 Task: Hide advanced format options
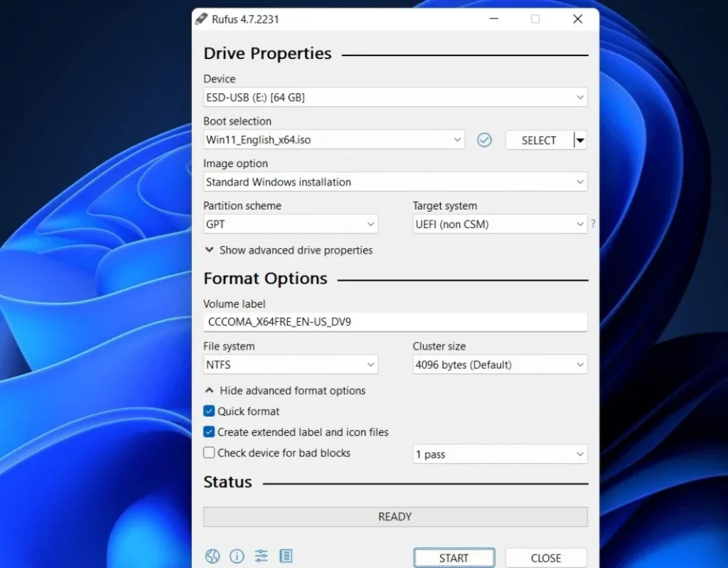(x=285, y=390)
